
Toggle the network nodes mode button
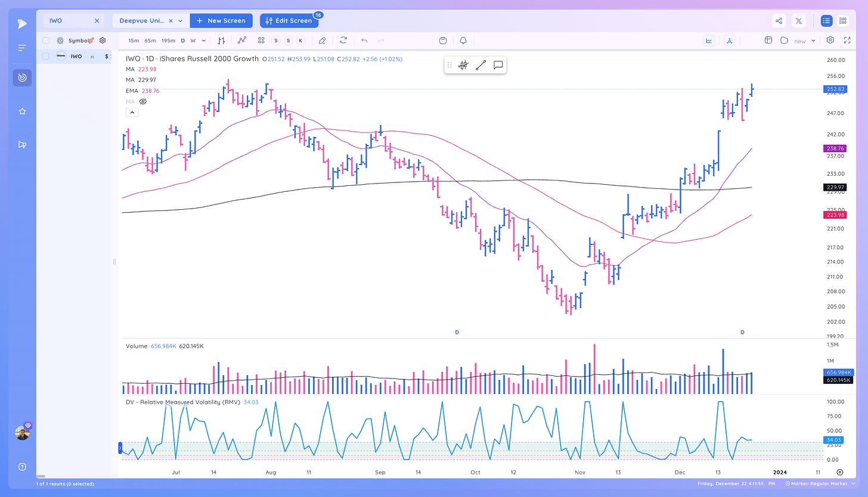point(730,41)
